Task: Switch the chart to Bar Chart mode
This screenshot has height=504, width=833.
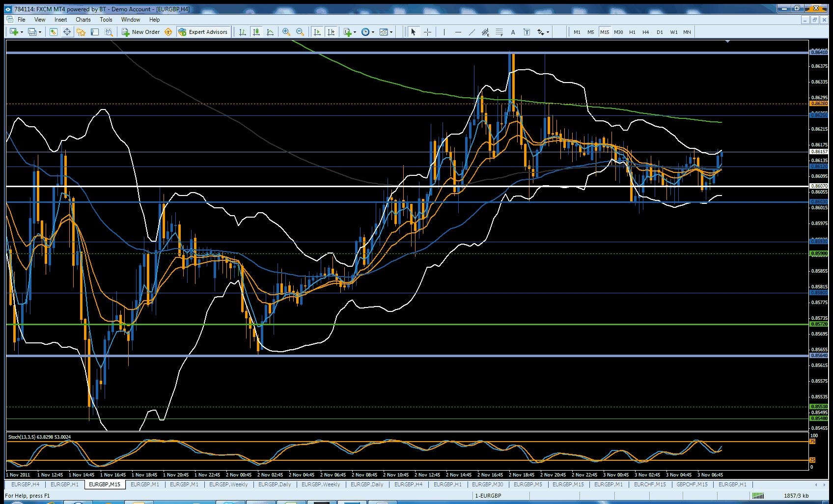Action: 242,32
